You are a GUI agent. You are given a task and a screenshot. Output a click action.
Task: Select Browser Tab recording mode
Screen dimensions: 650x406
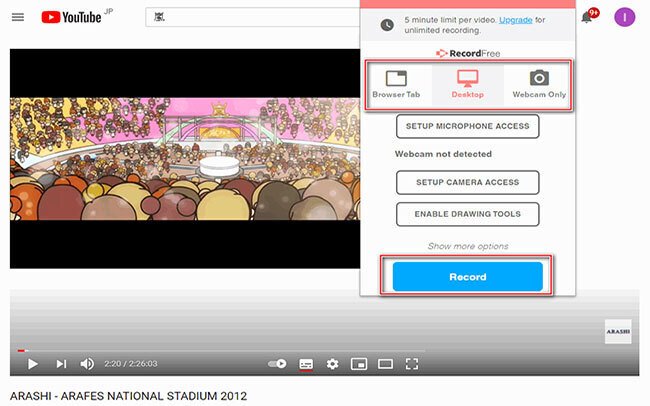[396, 85]
